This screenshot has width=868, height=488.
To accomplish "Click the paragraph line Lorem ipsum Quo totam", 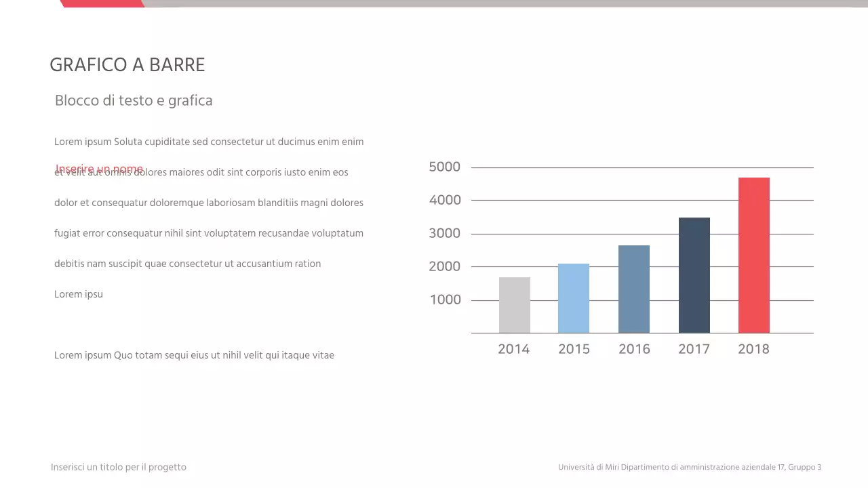I will pyautogui.click(x=194, y=355).
